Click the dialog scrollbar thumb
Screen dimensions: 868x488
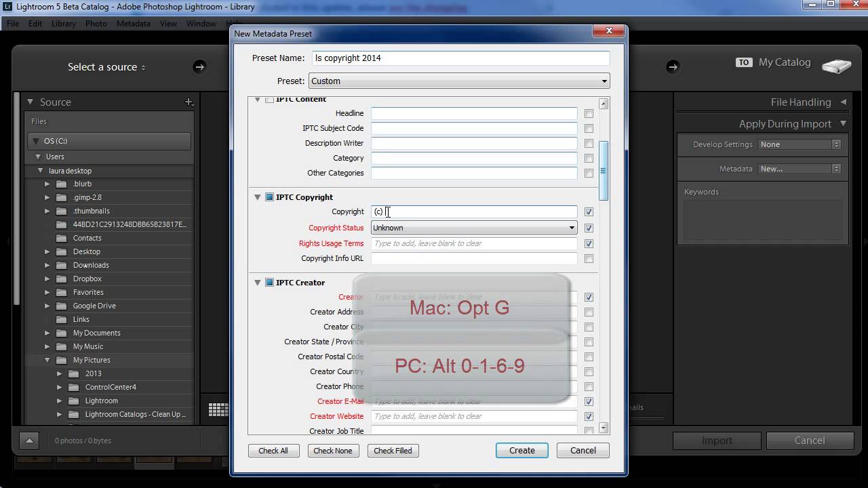point(604,171)
